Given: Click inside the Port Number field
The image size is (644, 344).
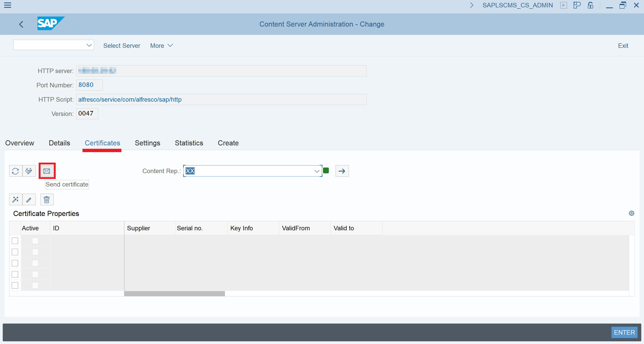Looking at the screenshot, I should coord(89,85).
